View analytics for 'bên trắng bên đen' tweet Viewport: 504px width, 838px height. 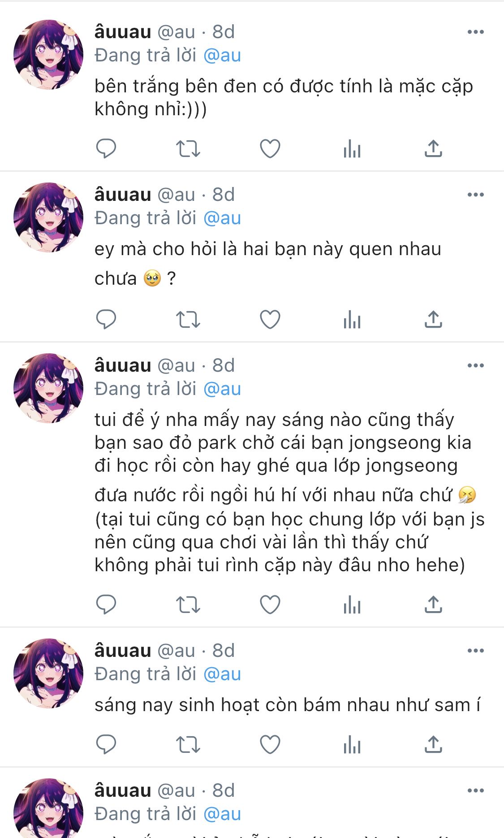pos(352,149)
